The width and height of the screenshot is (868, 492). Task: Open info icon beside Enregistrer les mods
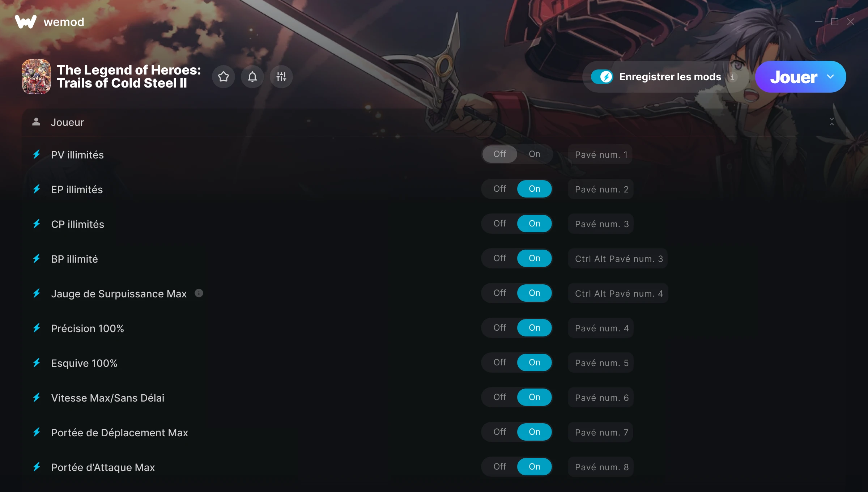732,77
